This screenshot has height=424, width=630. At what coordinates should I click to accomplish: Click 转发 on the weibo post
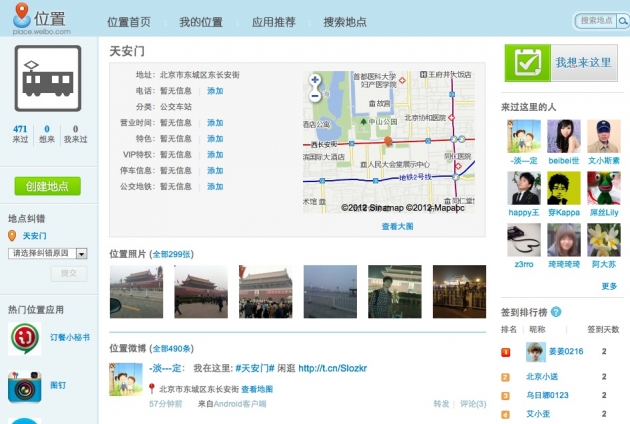tap(441, 404)
